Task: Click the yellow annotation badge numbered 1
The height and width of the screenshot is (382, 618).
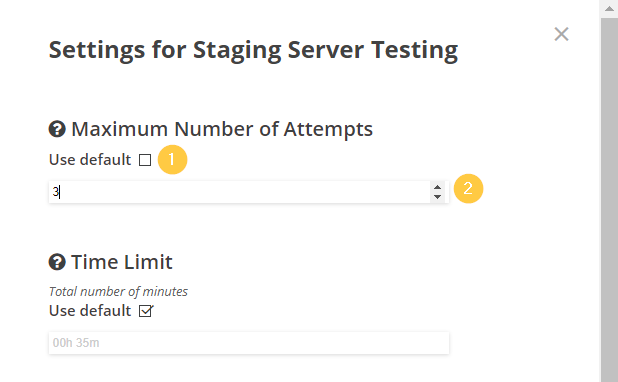Action: click(x=172, y=160)
